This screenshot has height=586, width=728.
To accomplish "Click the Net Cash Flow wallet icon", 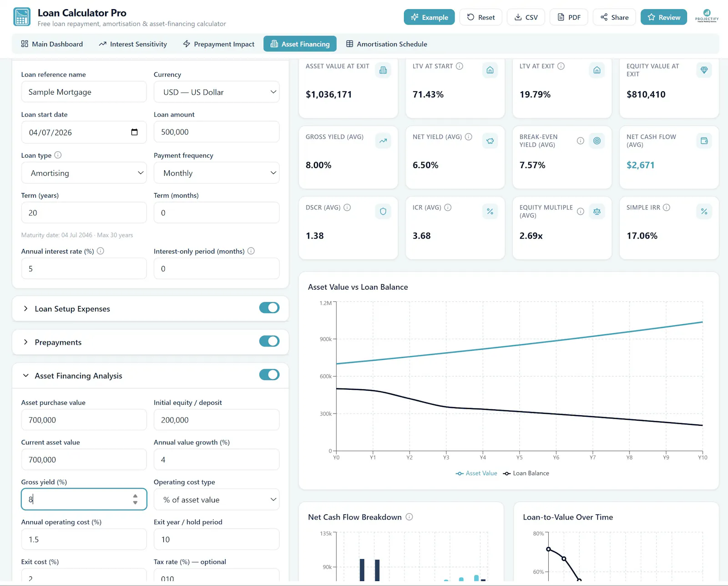I will [x=704, y=141].
